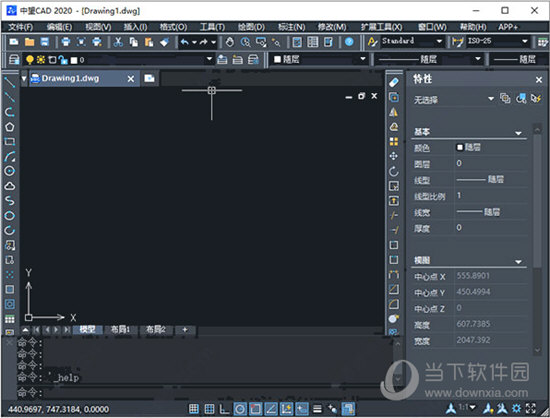Click the Cut scissors icon
This screenshot has width=550, height=418.
118,42
